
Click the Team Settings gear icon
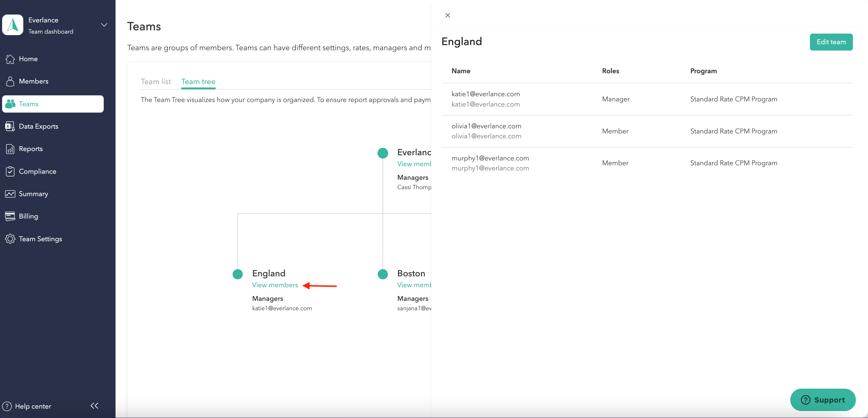tap(10, 239)
